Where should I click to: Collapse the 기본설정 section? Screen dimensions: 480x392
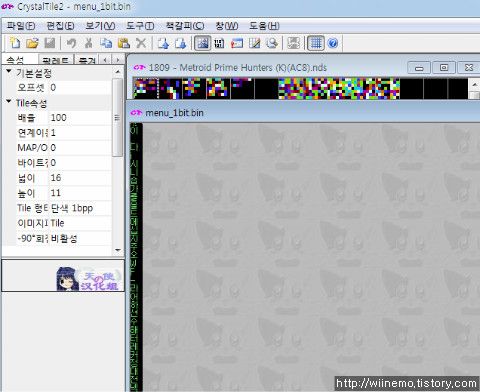click(x=9, y=71)
